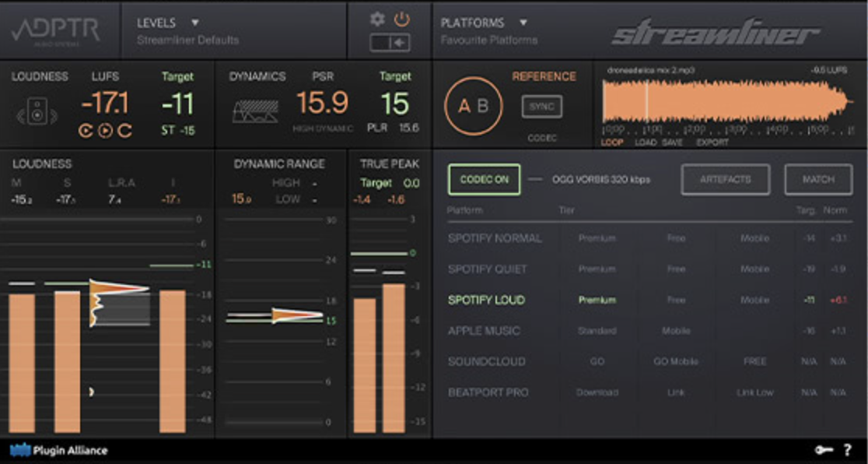Choose Mobile tier for Spotify Normal
Screen dimensions: 868x464
tap(754, 238)
